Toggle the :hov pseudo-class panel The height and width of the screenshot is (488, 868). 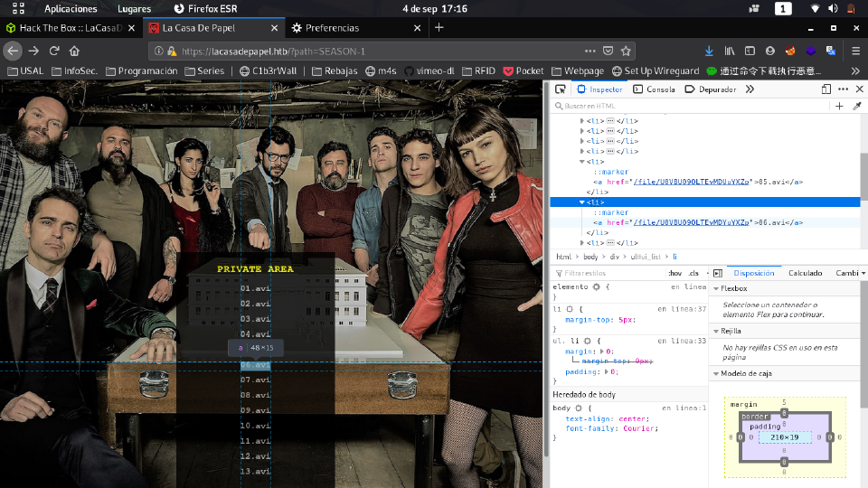(675, 273)
